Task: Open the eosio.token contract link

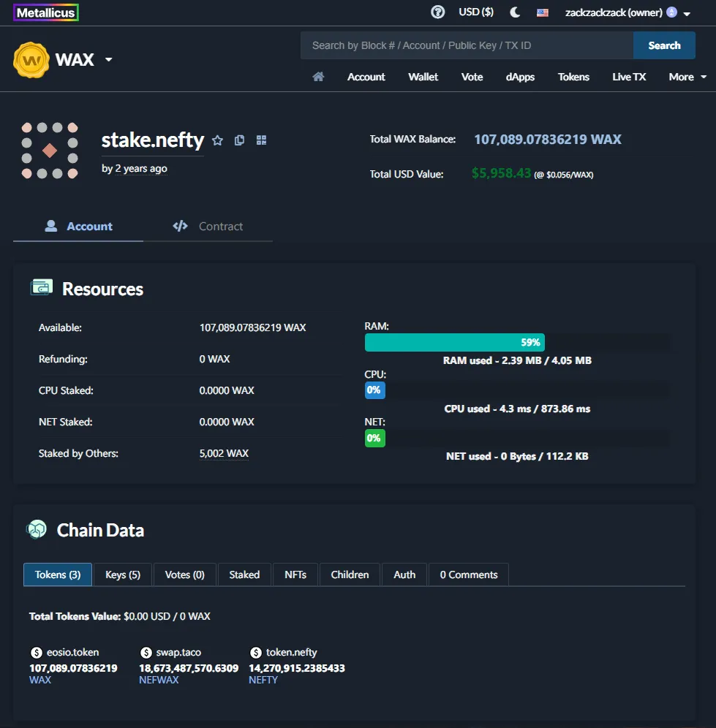Action: click(72, 652)
